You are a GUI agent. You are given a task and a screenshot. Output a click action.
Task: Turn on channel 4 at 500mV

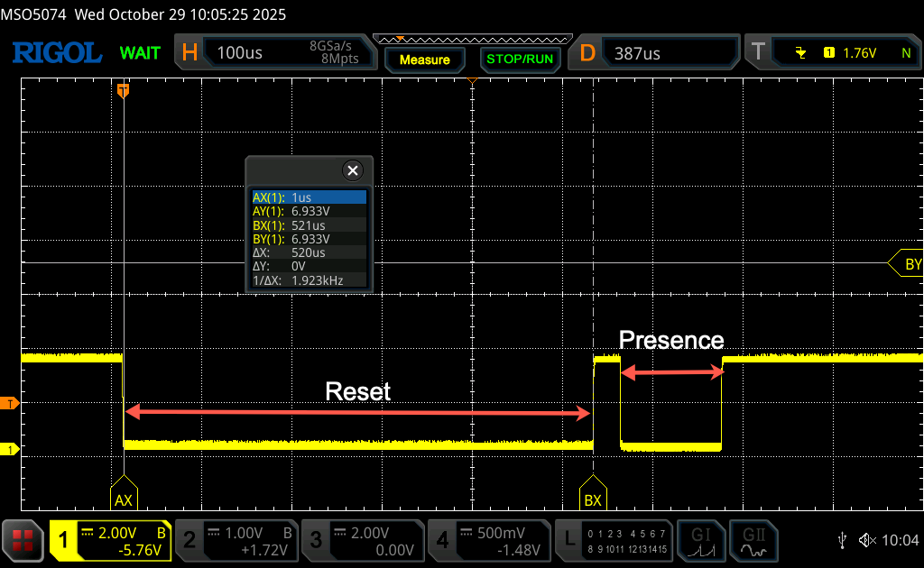tap(488, 540)
